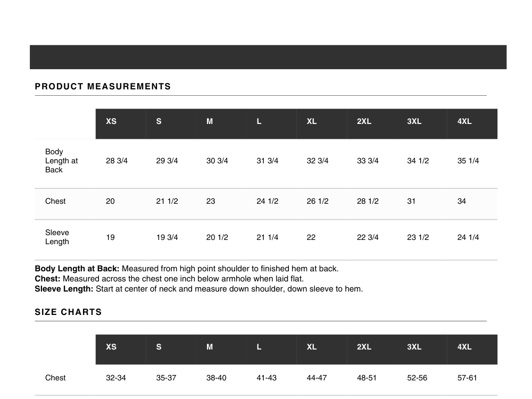Screen dimensions: 532x399
Task: Click the Size Charts heading
Action: click(68, 312)
